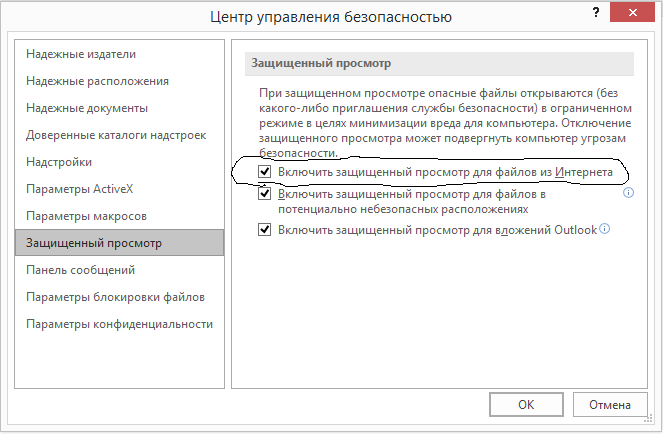Open the 'Панель сообщений' section

[81, 270]
